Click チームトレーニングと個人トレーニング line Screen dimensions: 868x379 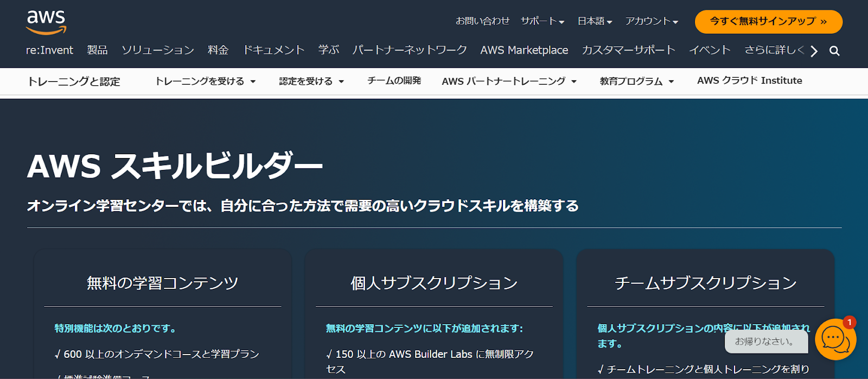point(704,369)
